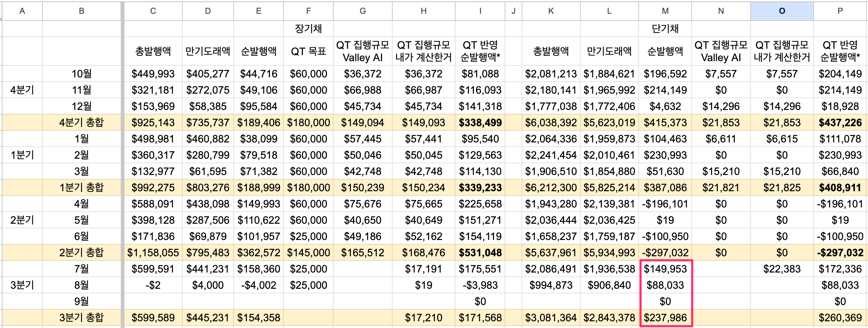The height and width of the screenshot is (328, 868).
Task: Select the bold $338,499 cell
Action: pyautogui.click(x=480, y=123)
